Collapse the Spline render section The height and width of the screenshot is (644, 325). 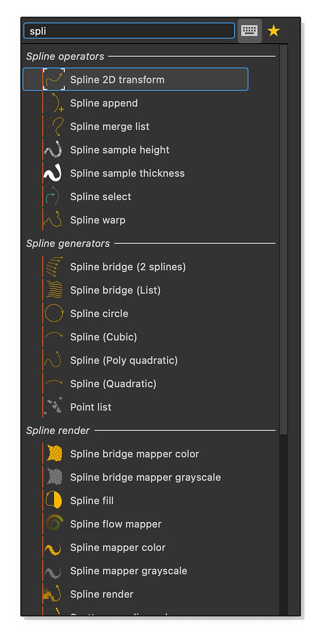(x=58, y=430)
